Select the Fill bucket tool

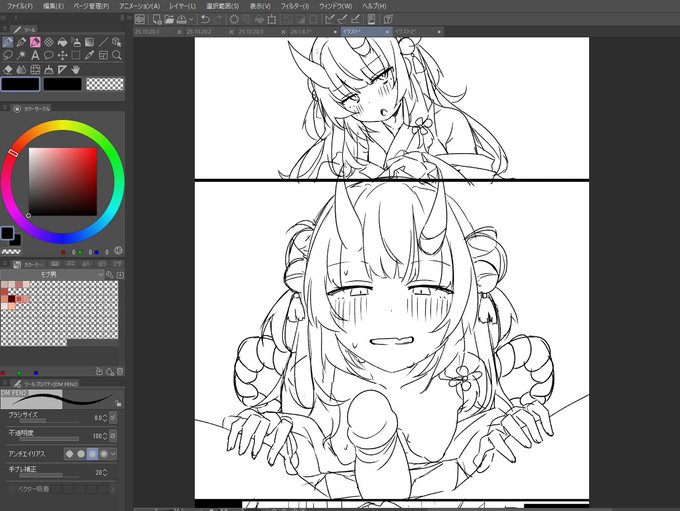click(x=62, y=42)
